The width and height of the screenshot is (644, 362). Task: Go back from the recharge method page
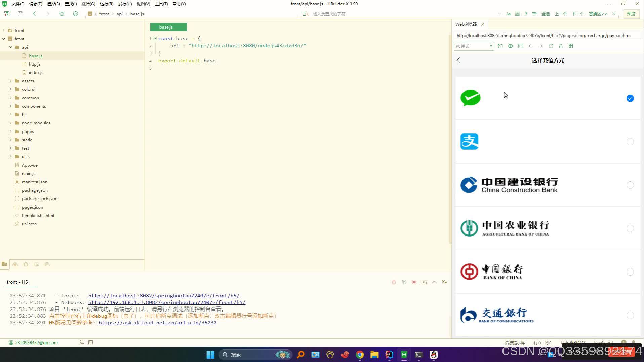tap(458, 60)
